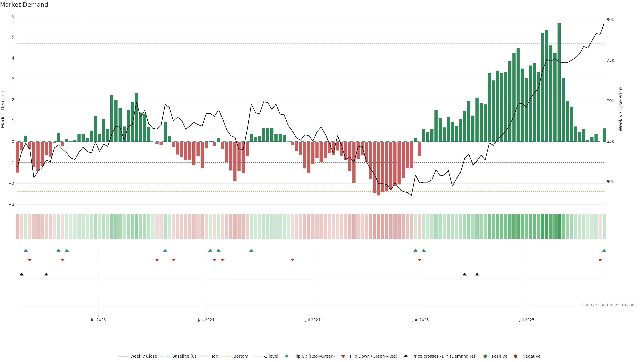Click the tallest green demand bar
This screenshot has width=644, height=362.
[x=559, y=82]
